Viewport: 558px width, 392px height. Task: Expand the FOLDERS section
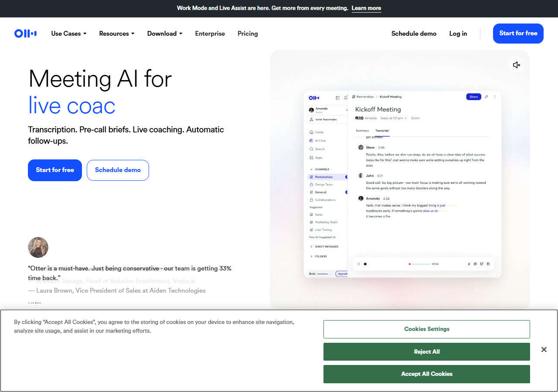pos(318,257)
